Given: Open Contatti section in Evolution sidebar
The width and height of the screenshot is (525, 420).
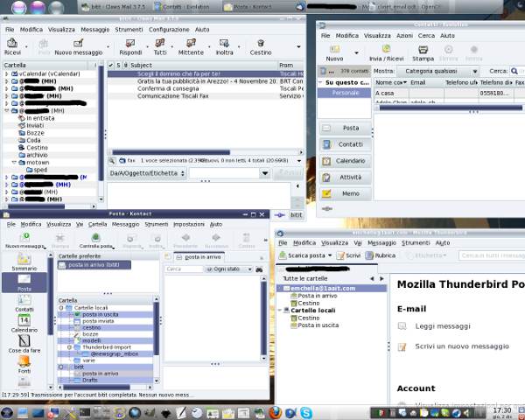Looking at the screenshot, I should point(346,144).
